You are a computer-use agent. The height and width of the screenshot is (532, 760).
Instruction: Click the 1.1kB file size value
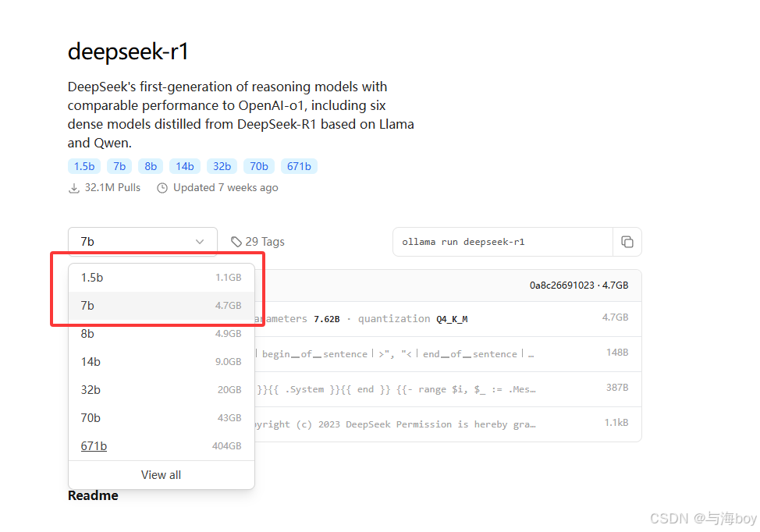pyautogui.click(x=616, y=423)
